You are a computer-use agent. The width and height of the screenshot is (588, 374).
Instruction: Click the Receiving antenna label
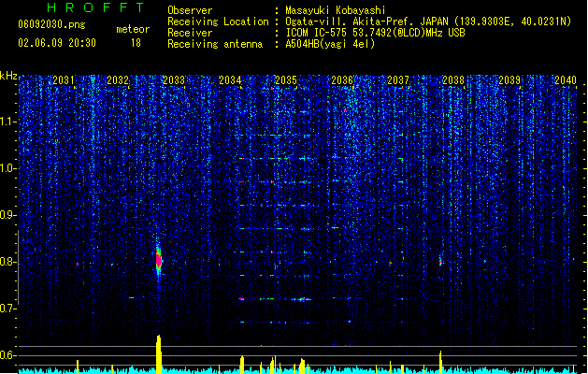pyautogui.click(x=215, y=44)
